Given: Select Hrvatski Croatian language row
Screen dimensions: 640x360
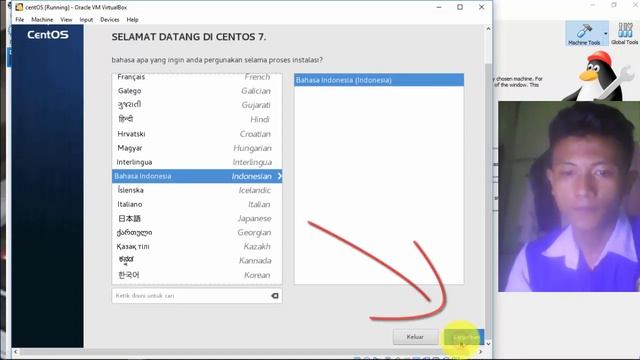Looking at the screenshot, I should (197, 134).
